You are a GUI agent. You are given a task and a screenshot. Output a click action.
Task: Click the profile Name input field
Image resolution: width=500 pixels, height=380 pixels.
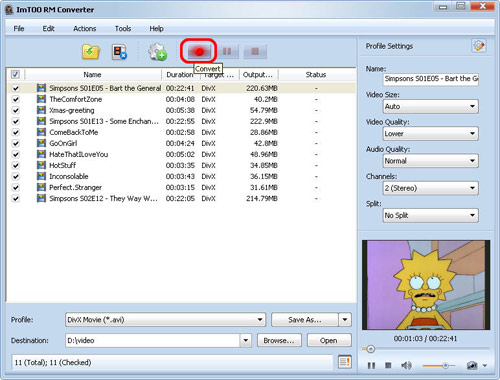431,79
